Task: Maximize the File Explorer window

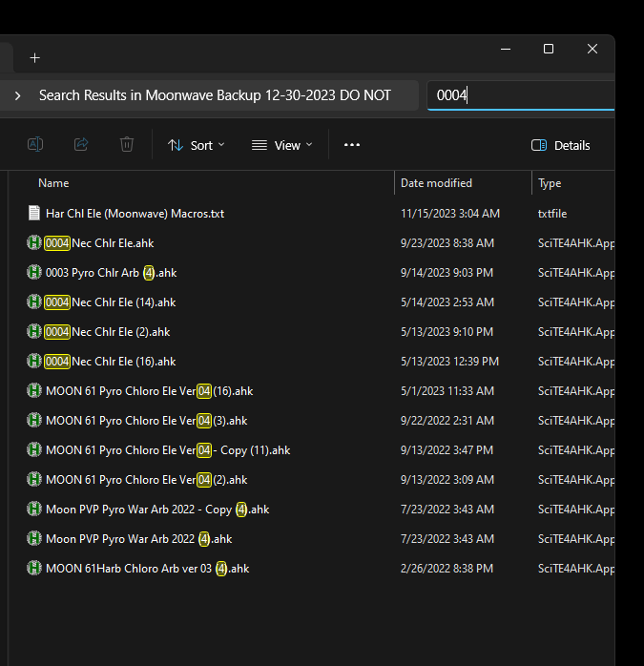Action: pos(549,50)
